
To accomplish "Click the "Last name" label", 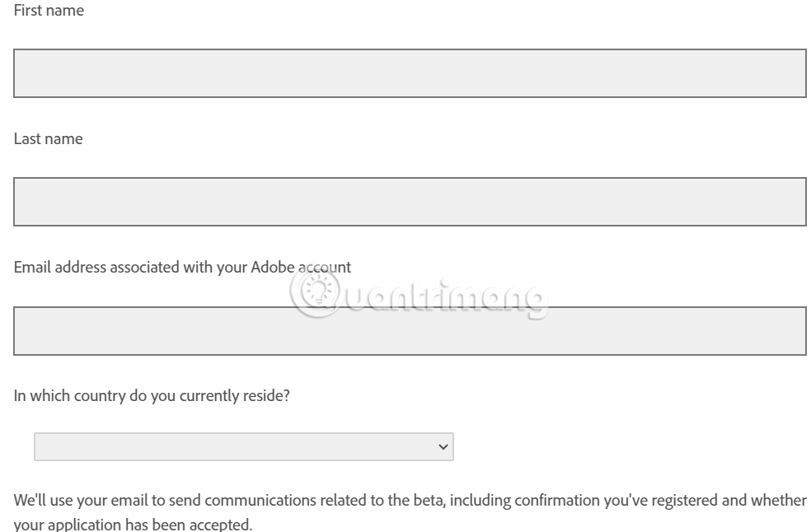I will click(48, 139).
